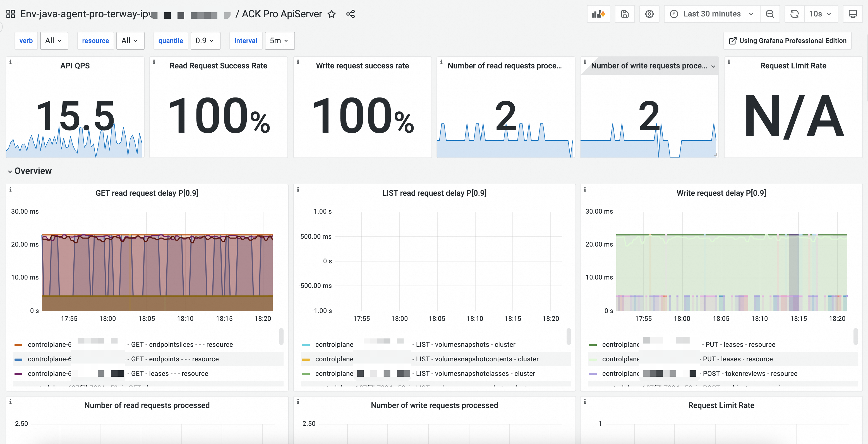Refresh the dashboard with the refresh icon
868x444 pixels.
[x=794, y=14]
